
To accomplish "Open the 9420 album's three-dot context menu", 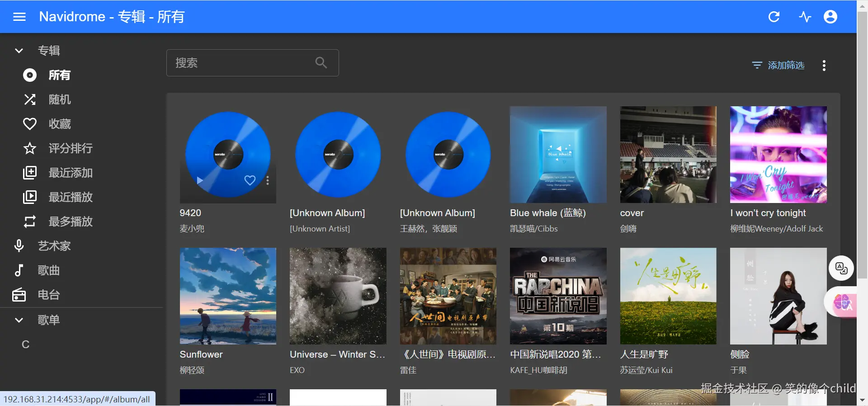I will pos(268,180).
